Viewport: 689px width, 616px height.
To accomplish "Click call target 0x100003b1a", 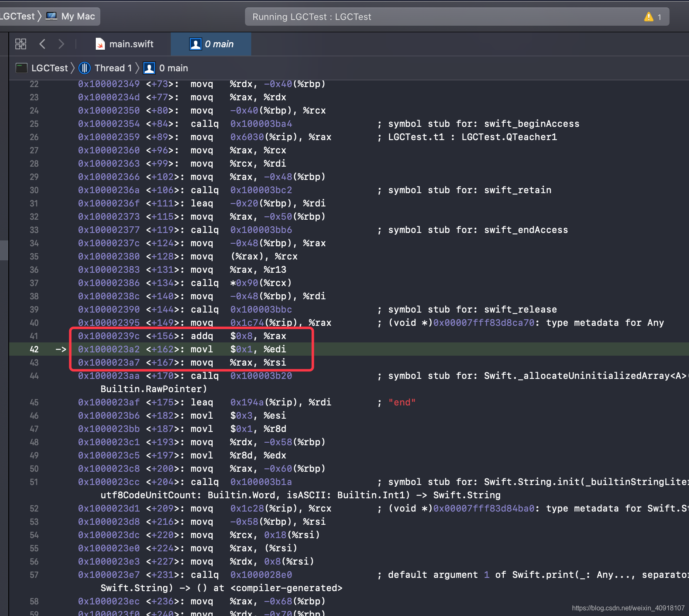I will (261, 482).
